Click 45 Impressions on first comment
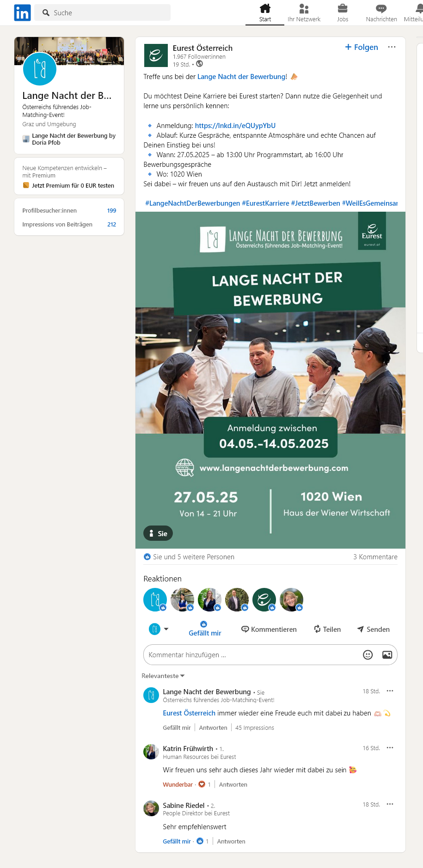This screenshot has width=423, height=868. coord(255,728)
